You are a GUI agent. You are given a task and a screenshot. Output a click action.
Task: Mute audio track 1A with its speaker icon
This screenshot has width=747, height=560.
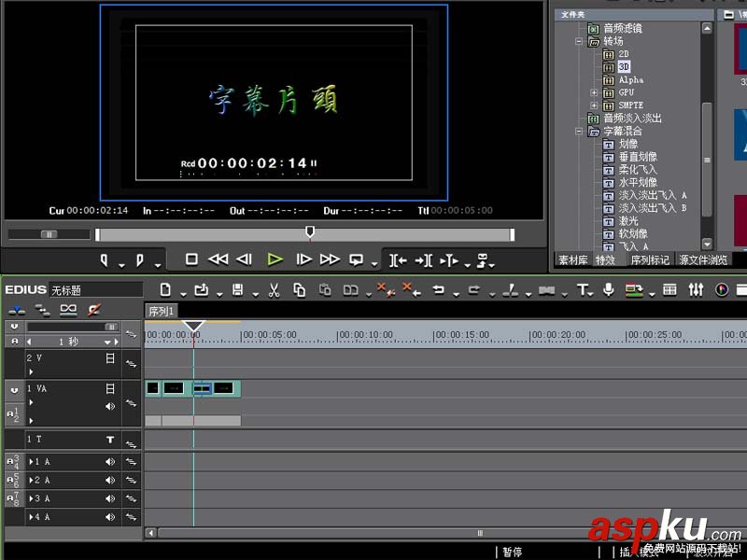110,462
